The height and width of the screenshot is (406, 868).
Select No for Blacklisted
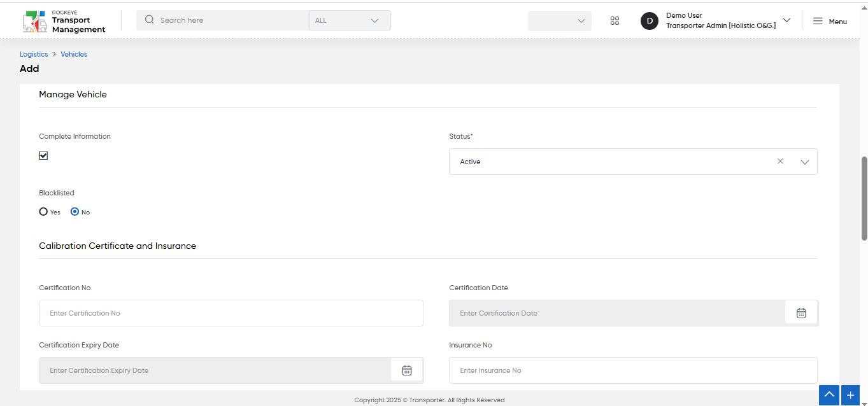75,211
